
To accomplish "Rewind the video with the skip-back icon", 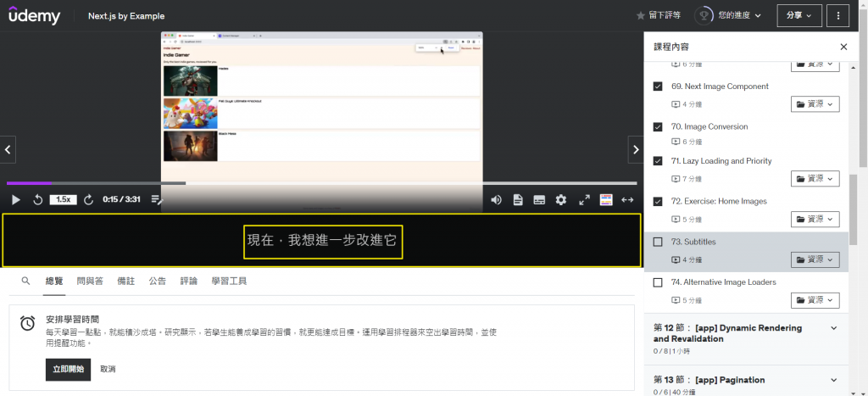I will [37, 200].
